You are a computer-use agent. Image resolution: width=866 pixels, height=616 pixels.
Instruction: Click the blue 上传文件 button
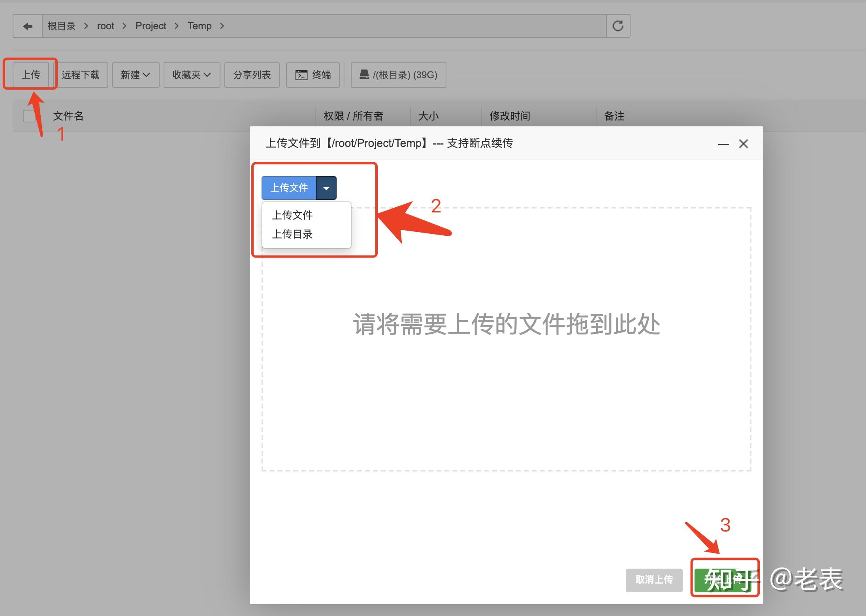289,188
